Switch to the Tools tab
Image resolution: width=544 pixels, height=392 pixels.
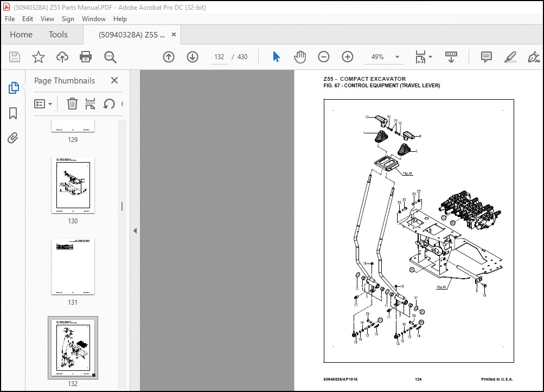58,35
